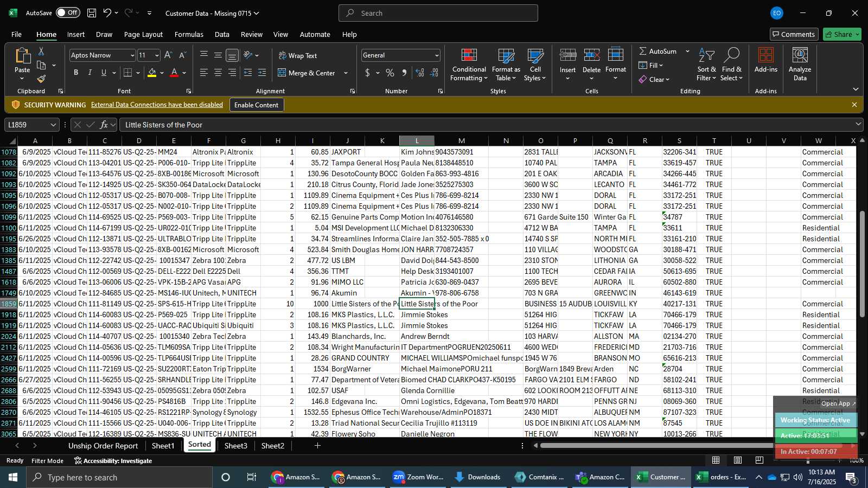
Task: Open the borders dropdown arrow
Action: click(x=138, y=73)
